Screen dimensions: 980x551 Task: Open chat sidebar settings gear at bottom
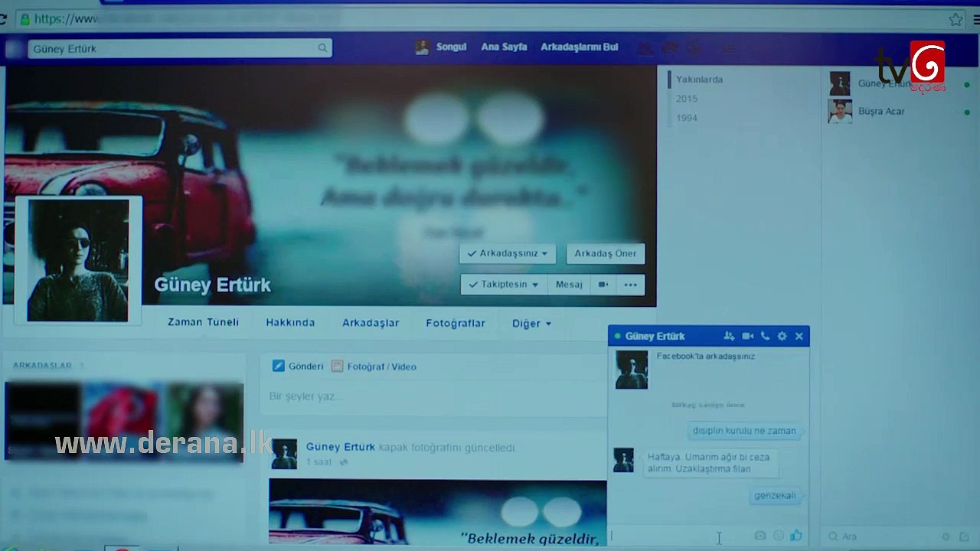coord(946,537)
